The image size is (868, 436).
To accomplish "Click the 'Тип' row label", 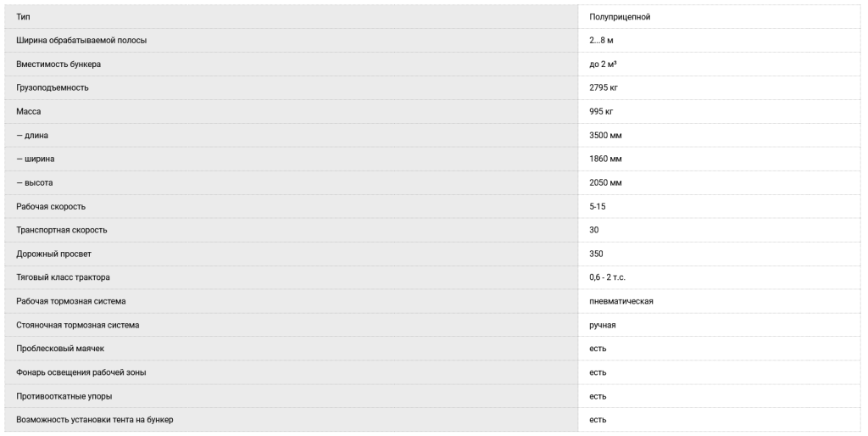I will [23, 17].
